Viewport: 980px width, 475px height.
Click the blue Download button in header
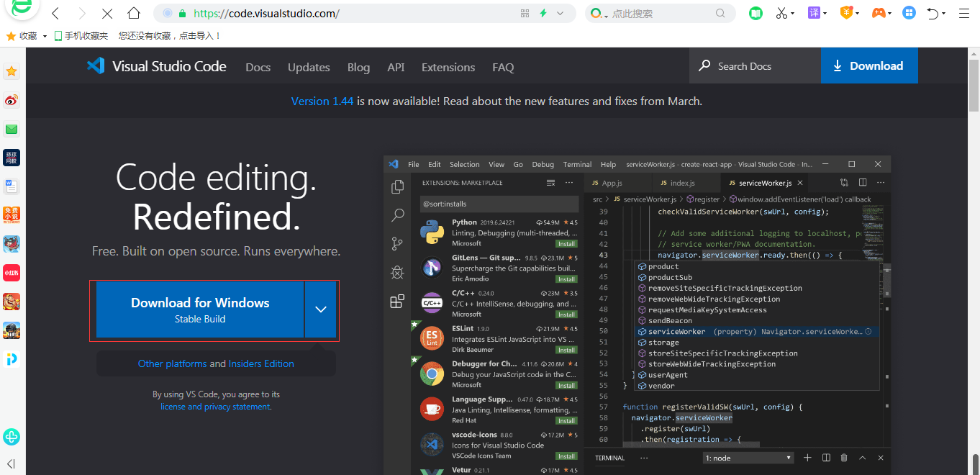[x=869, y=65]
